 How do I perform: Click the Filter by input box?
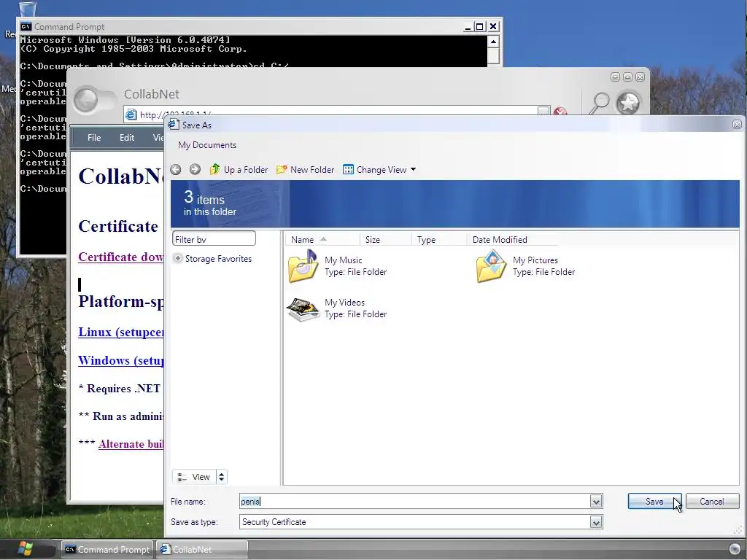coord(214,239)
